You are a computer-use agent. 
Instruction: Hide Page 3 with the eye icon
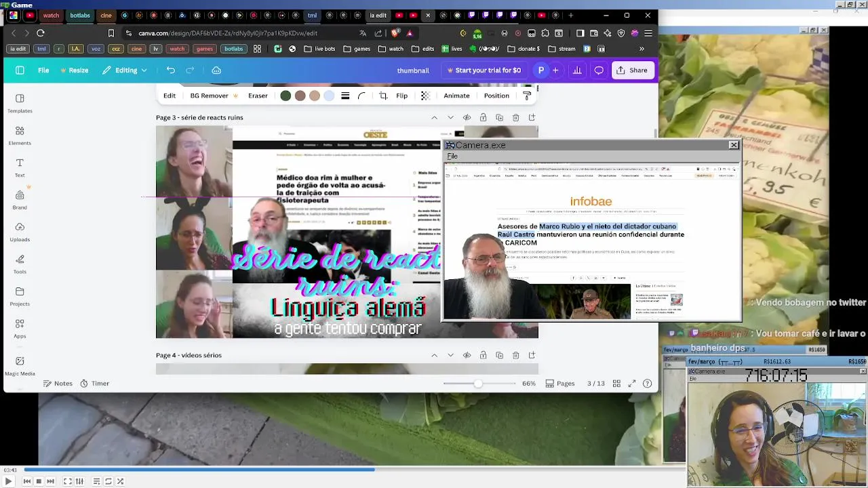pos(467,117)
